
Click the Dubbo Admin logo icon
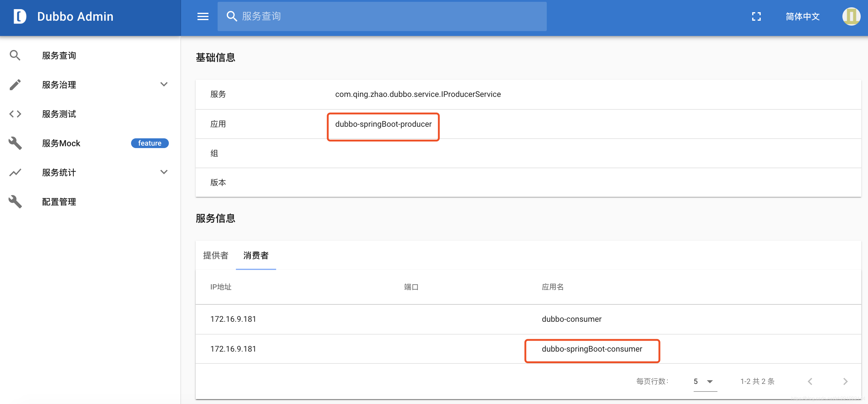click(20, 16)
